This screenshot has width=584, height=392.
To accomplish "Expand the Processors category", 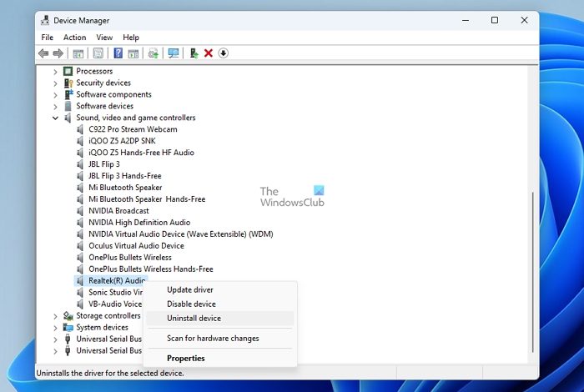I will point(56,72).
